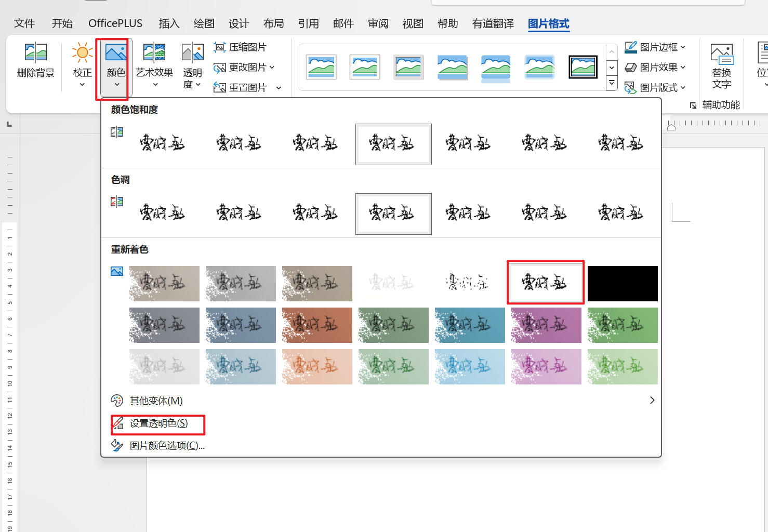Open the Design (设计) tab
Image resolution: width=768 pixels, height=532 pixels.
click(239, 23)
